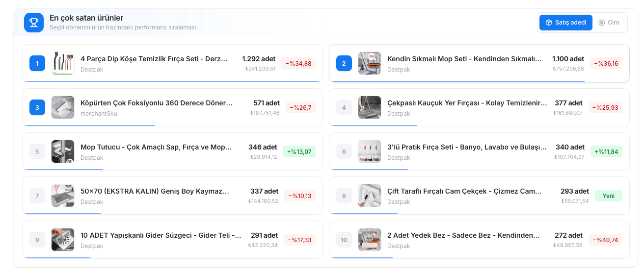Click rank badge 7
Screen dimensions: 644x274
tap(37, 196)
